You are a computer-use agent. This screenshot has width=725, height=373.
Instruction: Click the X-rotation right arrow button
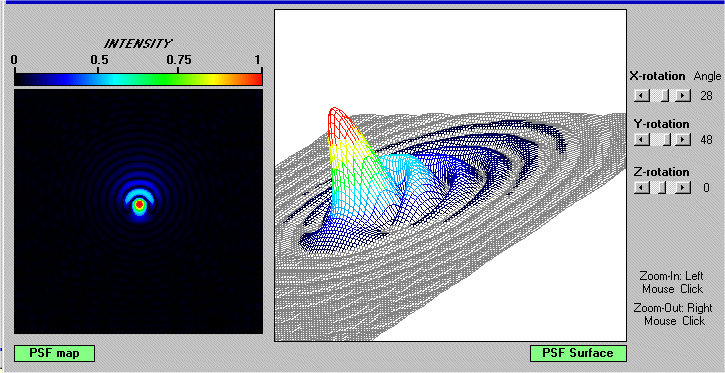(683, 96)
